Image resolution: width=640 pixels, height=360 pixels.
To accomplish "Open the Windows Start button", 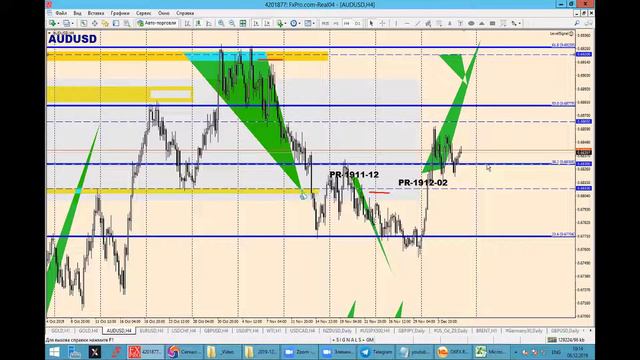I will pos(54,352).
